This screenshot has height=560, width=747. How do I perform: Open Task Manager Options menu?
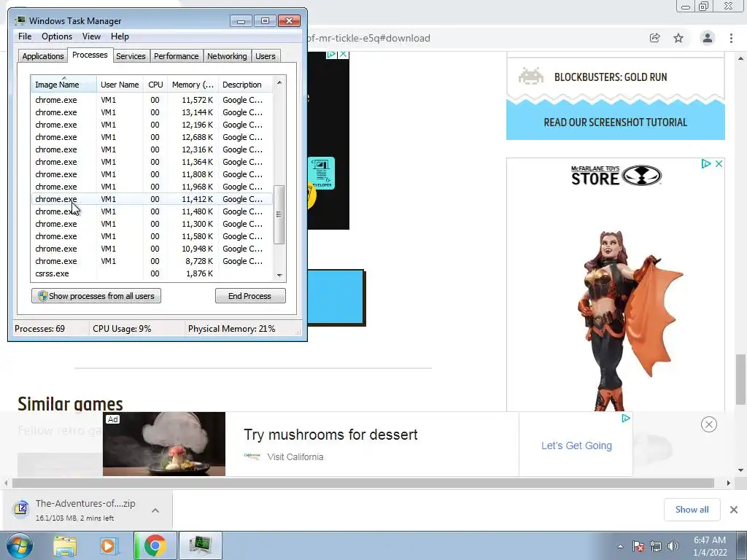point(57,36)
